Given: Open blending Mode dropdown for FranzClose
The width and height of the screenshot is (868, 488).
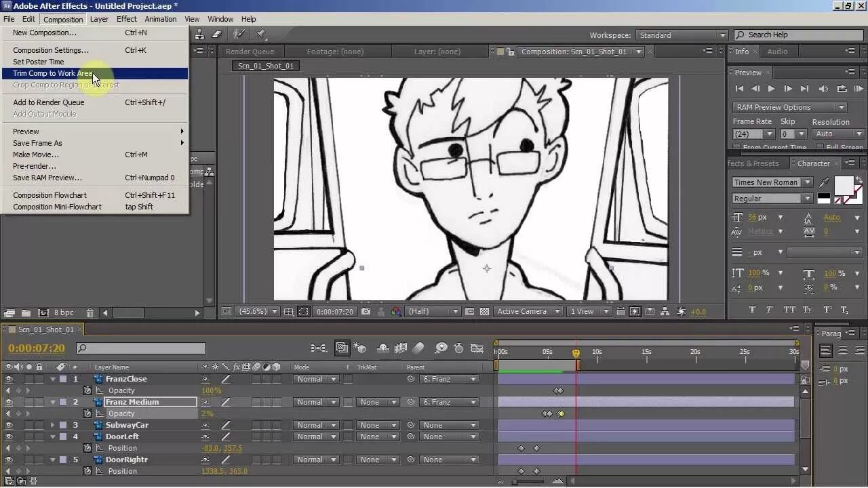Looking at the screenshot, I should click(x=315, y=380).
